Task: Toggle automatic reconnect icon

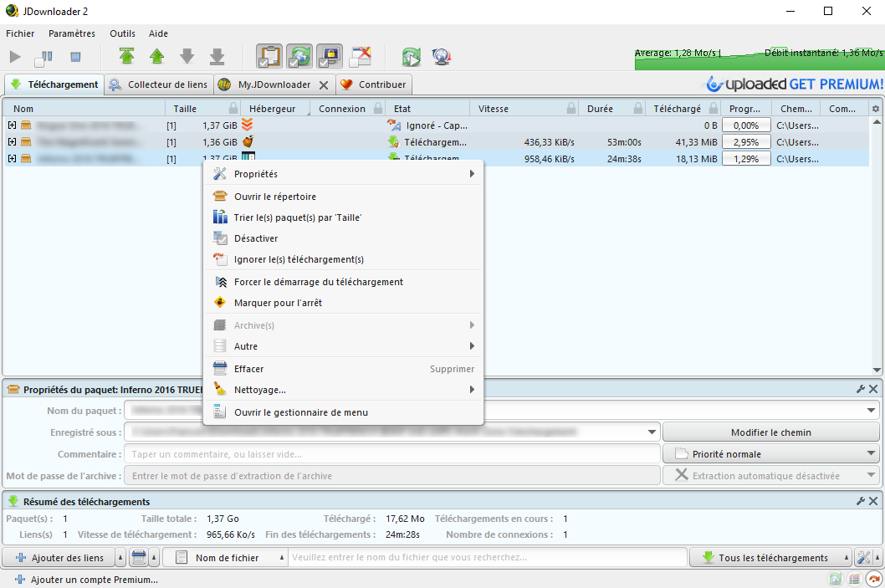Action: pyautogui.click(x=299, y=56)
